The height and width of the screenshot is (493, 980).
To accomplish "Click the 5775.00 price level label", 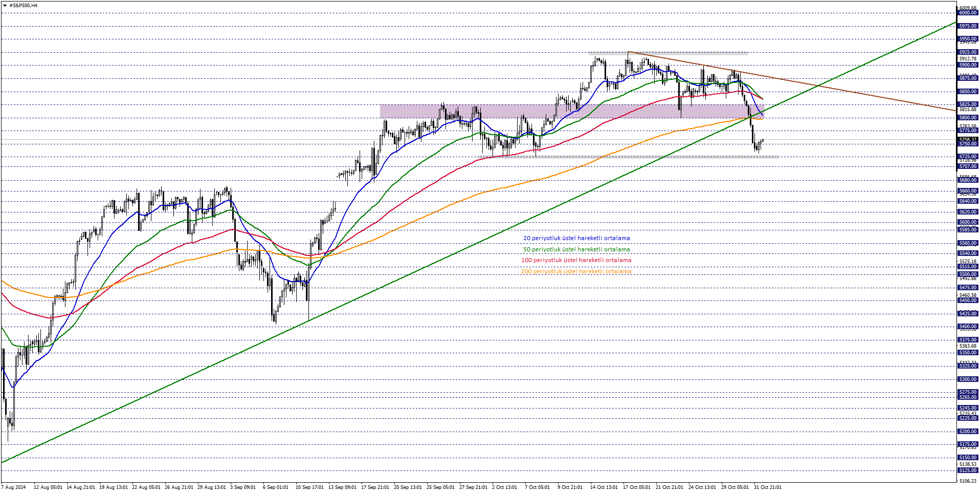I will pos(968,131).
